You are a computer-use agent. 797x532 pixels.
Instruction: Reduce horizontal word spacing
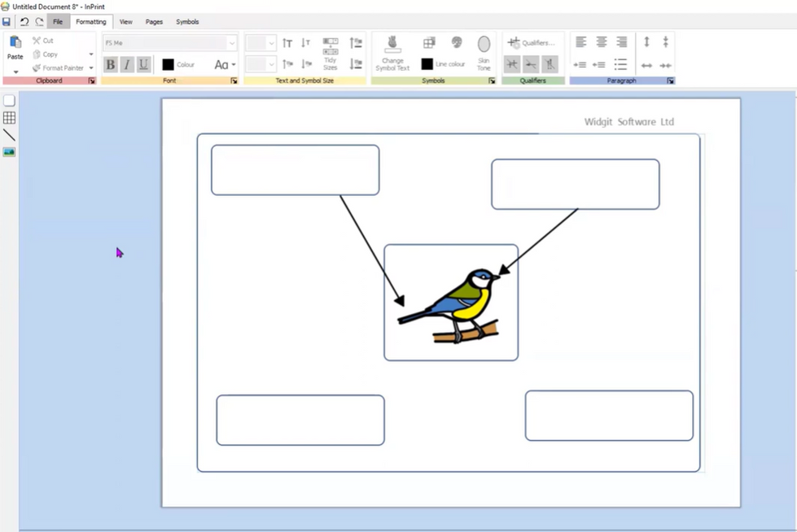[x=665, y=66]
